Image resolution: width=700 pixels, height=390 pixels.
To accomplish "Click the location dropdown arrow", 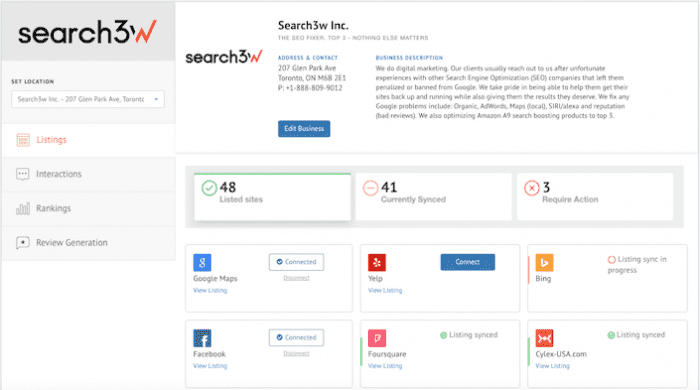I will [156, 99].
